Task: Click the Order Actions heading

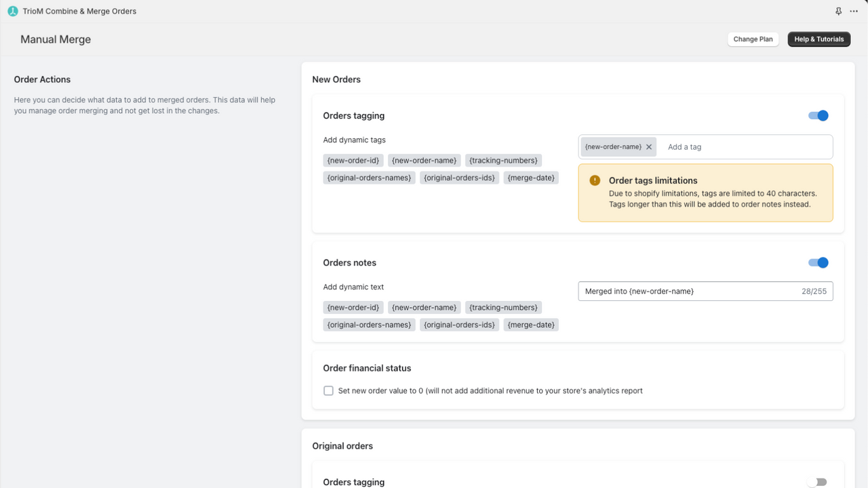Action: point(42,79)
